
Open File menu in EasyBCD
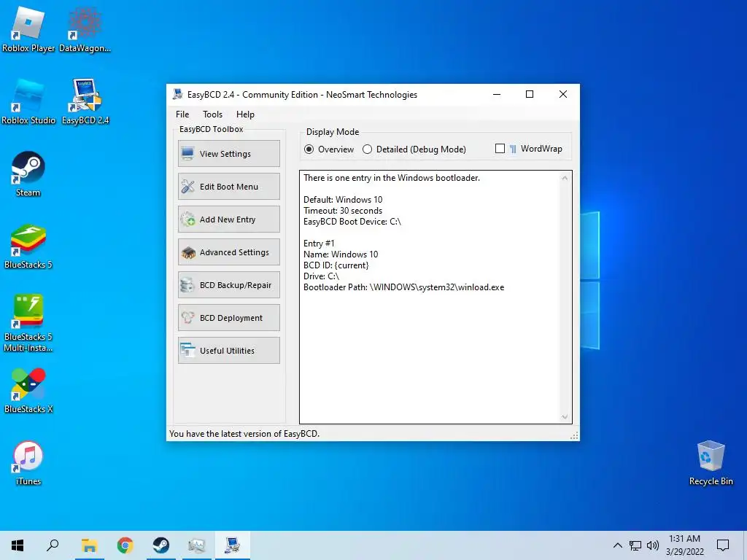coord(182,114)
